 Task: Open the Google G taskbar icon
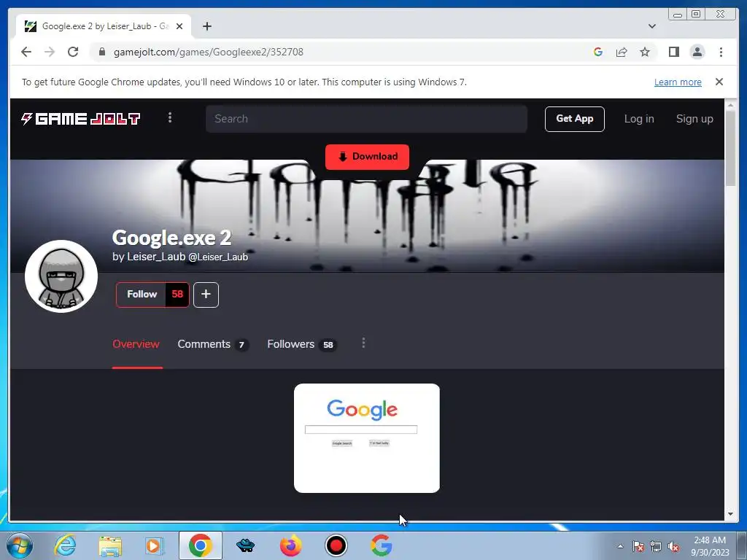coord(381,545)
